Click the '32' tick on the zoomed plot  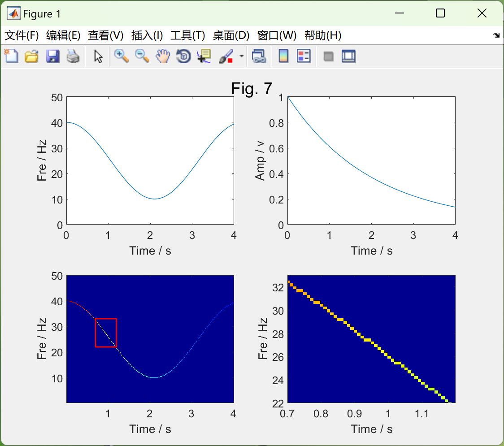click(278, 287)
